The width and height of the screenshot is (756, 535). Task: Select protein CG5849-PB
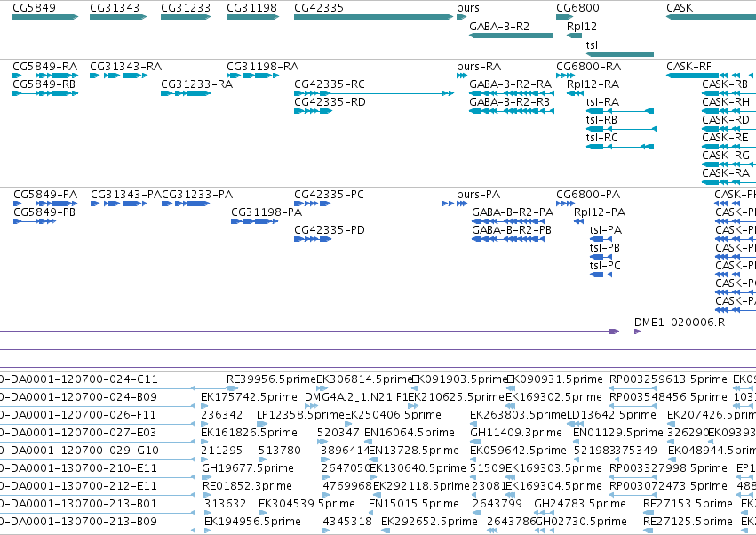44,212
